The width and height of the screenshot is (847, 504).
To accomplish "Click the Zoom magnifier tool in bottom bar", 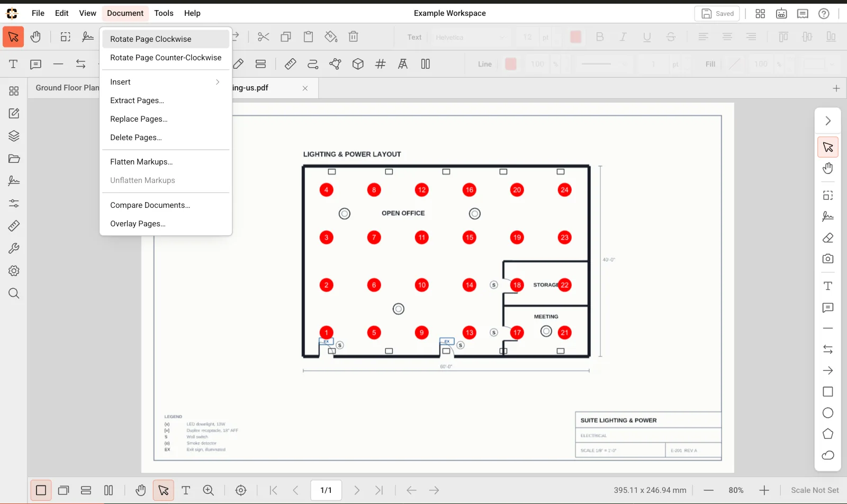I will click(x=209, y=490).
